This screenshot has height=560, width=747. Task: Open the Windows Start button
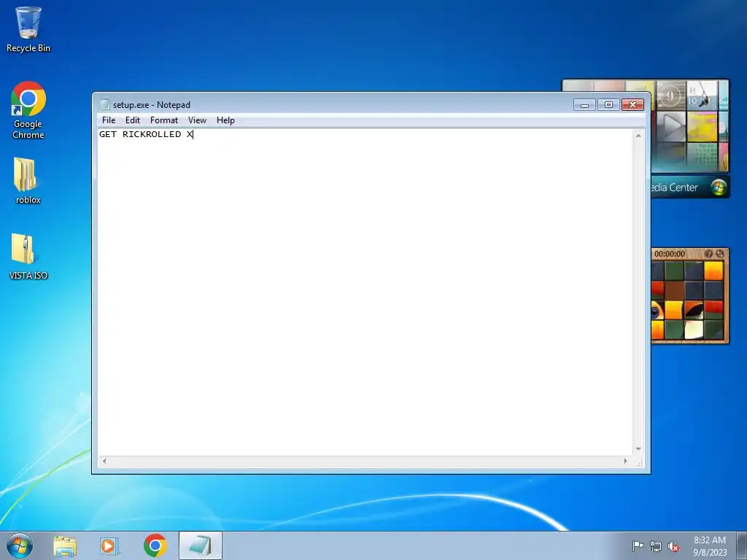click(x=20, y=545)
